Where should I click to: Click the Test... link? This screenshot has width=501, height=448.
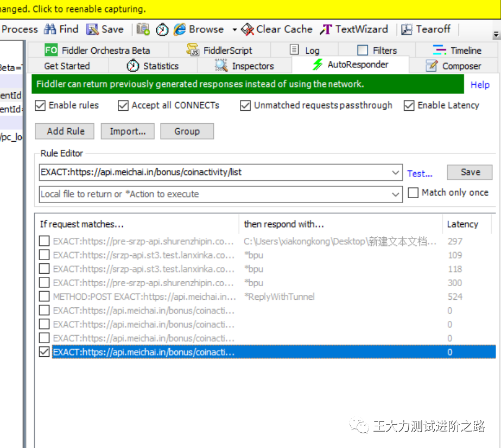tap(420, 174)
